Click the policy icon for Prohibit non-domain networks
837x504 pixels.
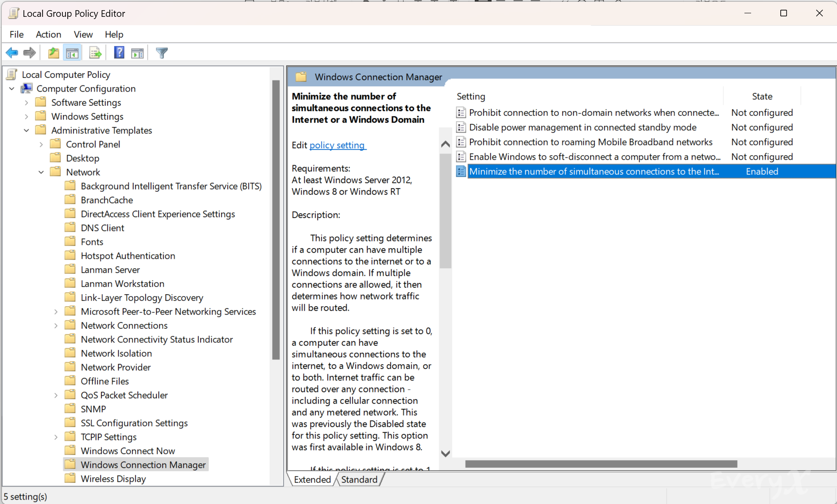pyautogui.click(x=461, y=113)
